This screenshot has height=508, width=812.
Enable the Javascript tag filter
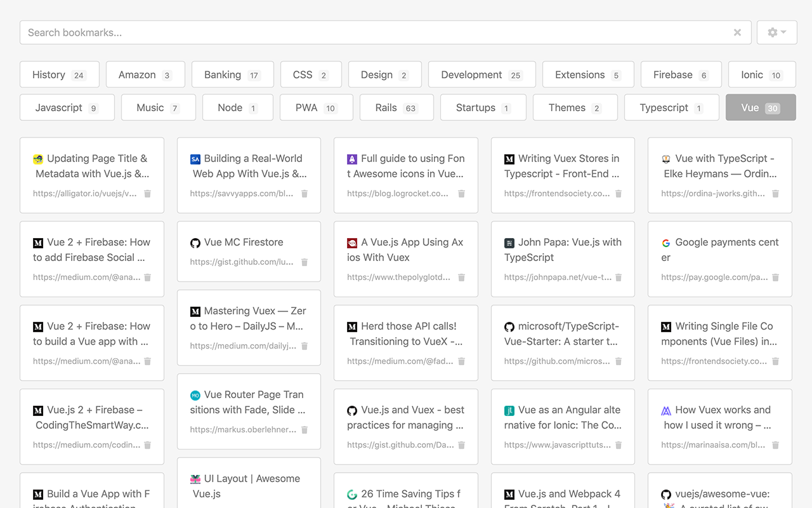[x=67, y=107]
